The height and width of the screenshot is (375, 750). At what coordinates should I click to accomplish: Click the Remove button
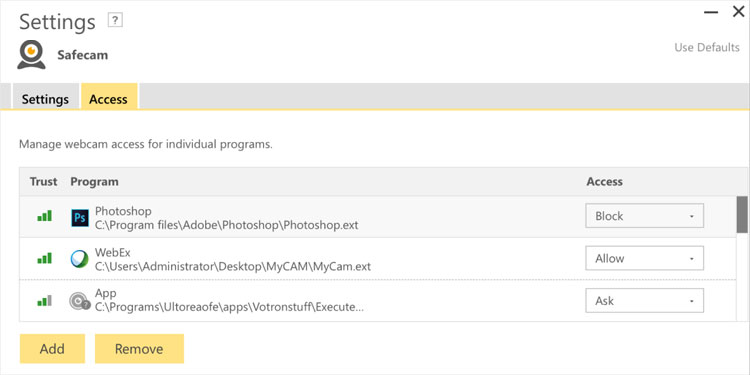tap(139, 349)
